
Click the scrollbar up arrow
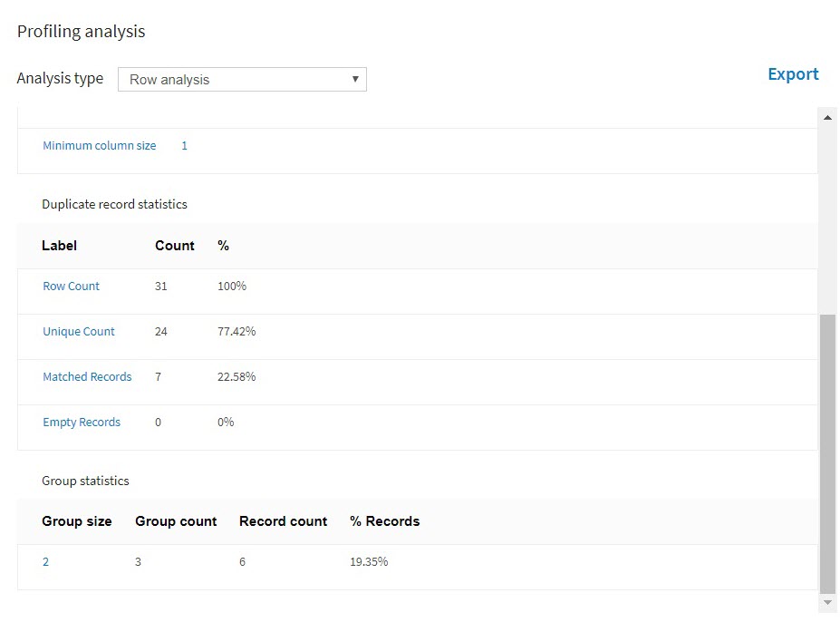[827, 117]
